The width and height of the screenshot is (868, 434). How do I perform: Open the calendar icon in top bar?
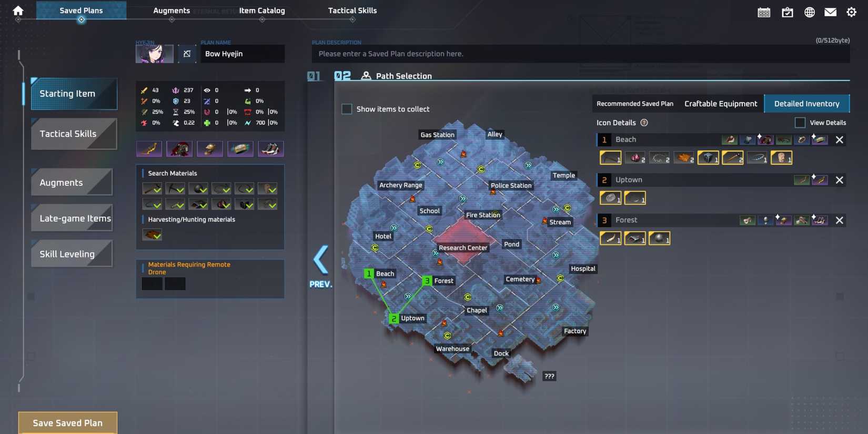(x=764, y=12)
